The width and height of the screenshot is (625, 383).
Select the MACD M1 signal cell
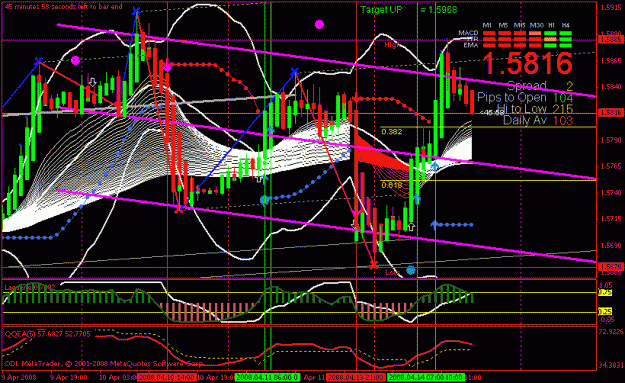pyautogui.click(x=489, y=33)
